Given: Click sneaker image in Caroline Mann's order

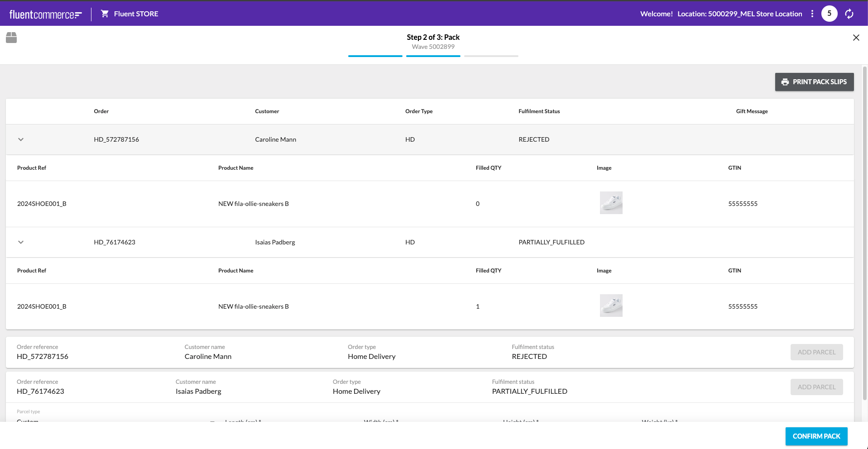Looking at the screenshot, I should click(611, 203).
